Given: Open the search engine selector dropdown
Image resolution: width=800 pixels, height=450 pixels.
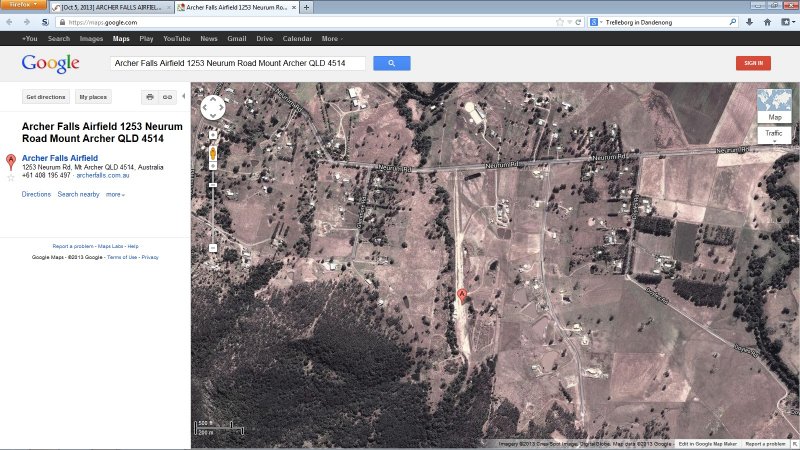Looking at the screenshot, I should pyautogui.click(x=595, y=22).
